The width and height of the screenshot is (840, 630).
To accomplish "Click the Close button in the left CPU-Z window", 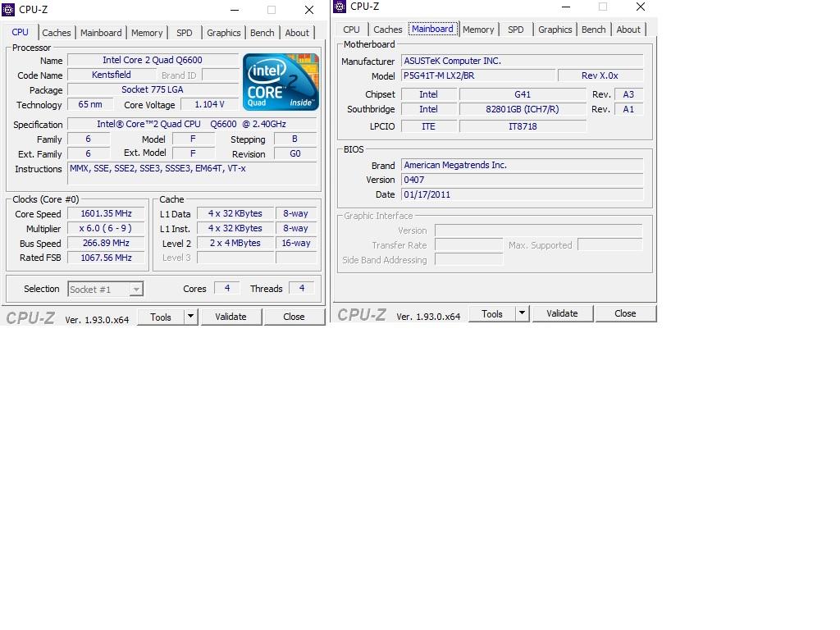I will coord(294,317).
